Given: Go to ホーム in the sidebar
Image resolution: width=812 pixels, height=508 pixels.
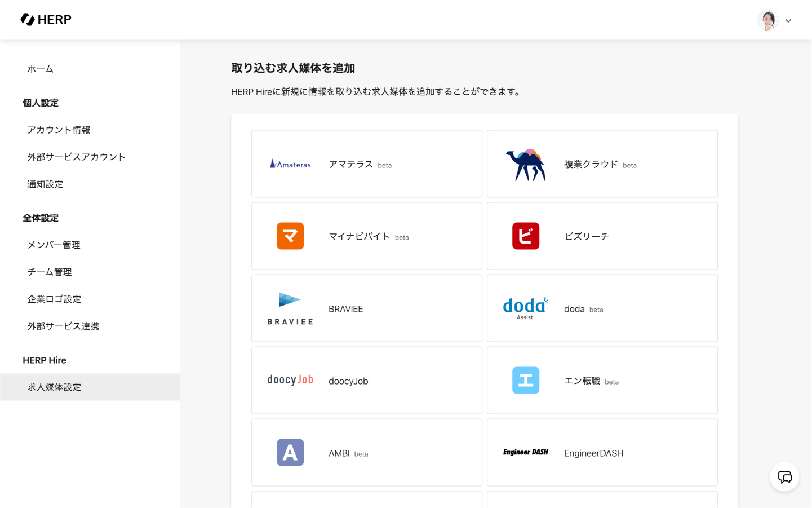Looking at the screenshot, I should tap(90, 69).
